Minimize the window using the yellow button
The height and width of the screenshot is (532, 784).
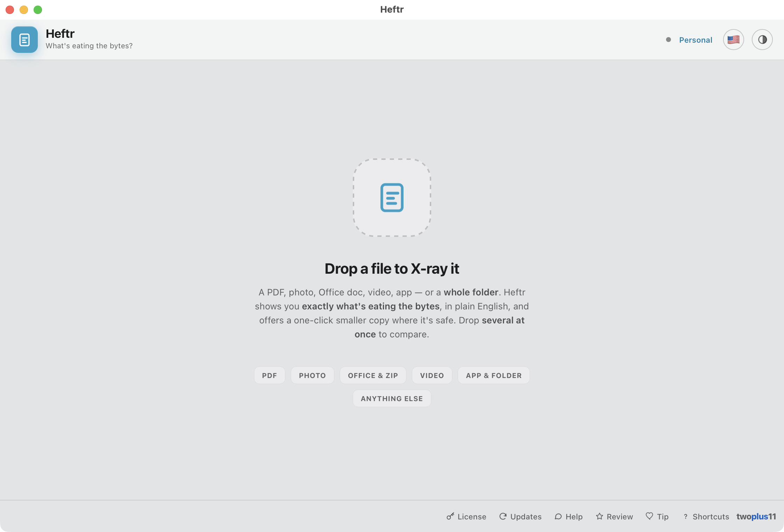tap(24, 10)
